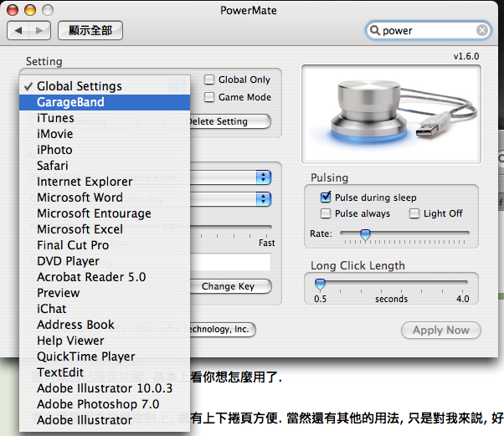Choose Internet Explorer menu entry
This screenshot has height=436, width=504.
click(105, 182)
